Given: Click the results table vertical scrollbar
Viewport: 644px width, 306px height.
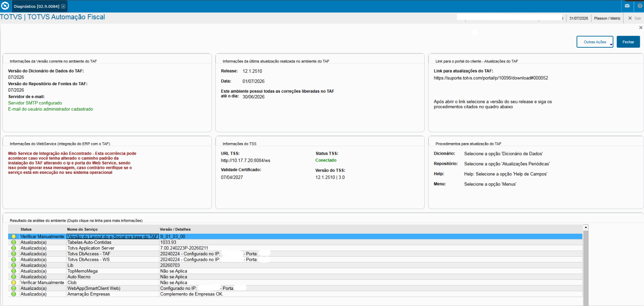Looking at the screenshot, I should pyautogui.click(x=586, y=268).
